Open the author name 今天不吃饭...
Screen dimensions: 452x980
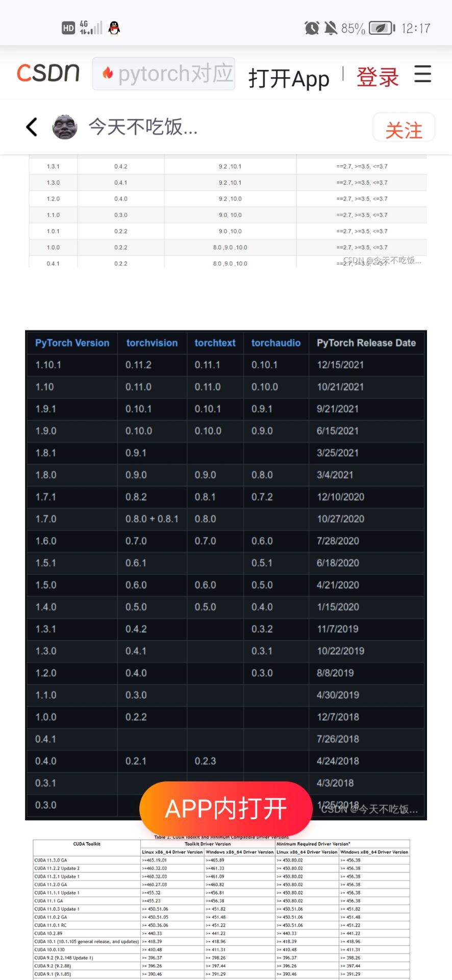143,127
